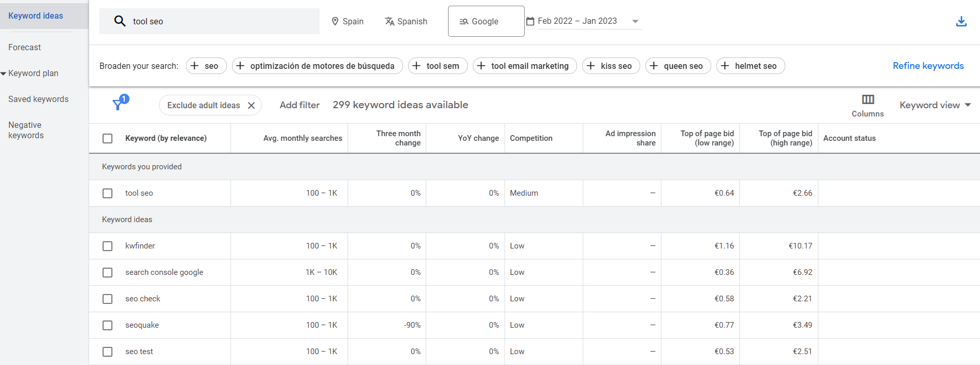Sort by Top of page bid (low range)
This screenshot has width=980, height=365.
coord(707,138)
